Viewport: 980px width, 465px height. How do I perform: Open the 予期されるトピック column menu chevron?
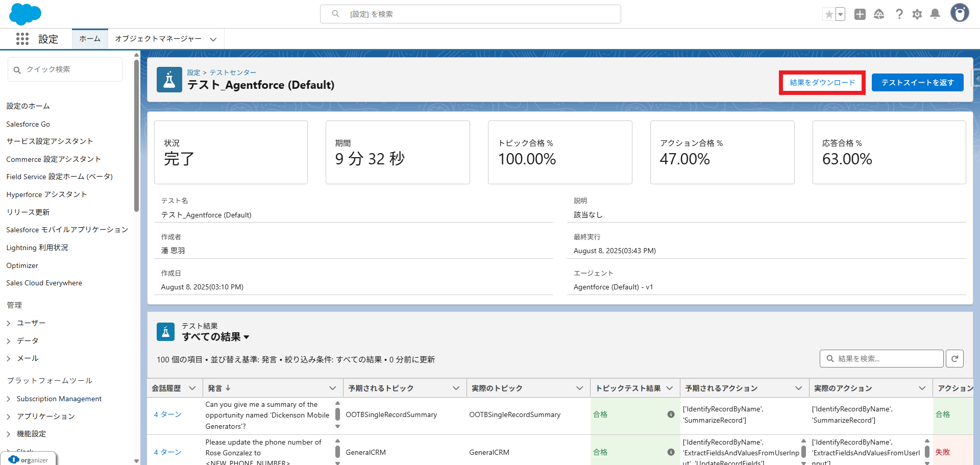coord(456,388)
